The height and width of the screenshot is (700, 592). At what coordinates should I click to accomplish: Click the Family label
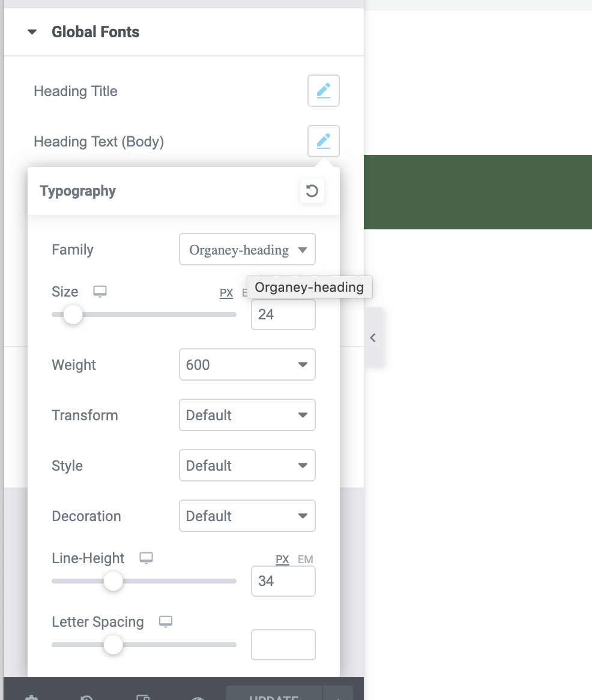(x=72, y=250)
